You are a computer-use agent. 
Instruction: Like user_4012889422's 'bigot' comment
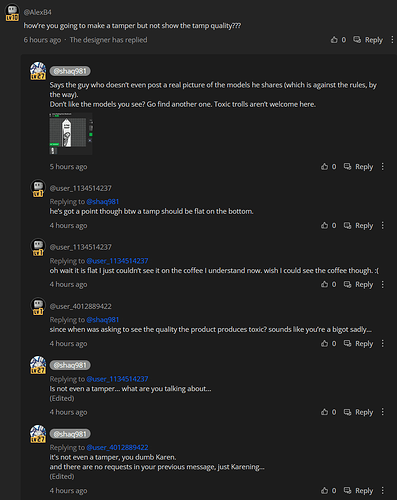(324, 344)
